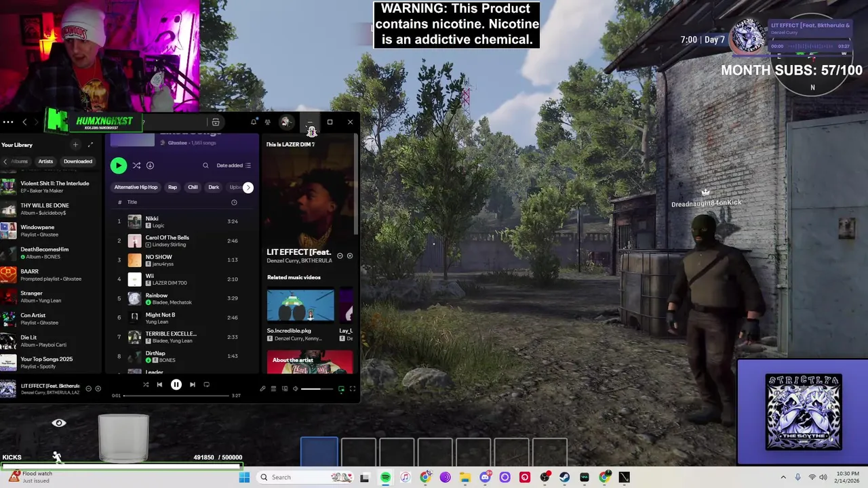Viewport: 868px width, 488px height.
Task: Hide LIT EFFECT via minus icon in player bar
Action: click(88, 388)
